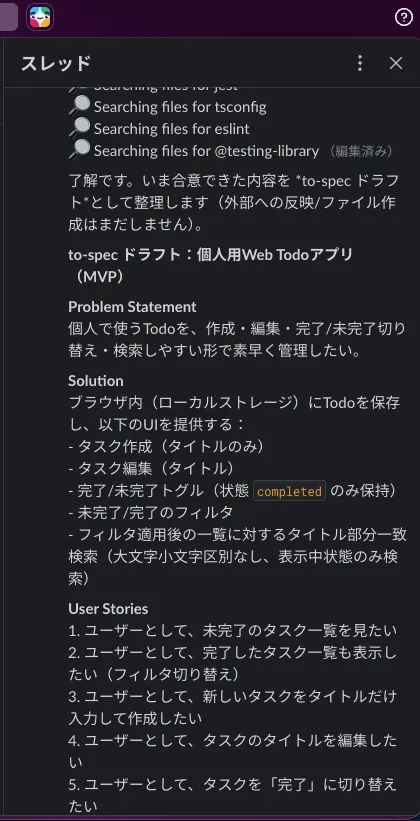This screenshot has height=821, width=420.
Task: Open thread more actions three-dot menu
Action: click(x=360, y=63)
